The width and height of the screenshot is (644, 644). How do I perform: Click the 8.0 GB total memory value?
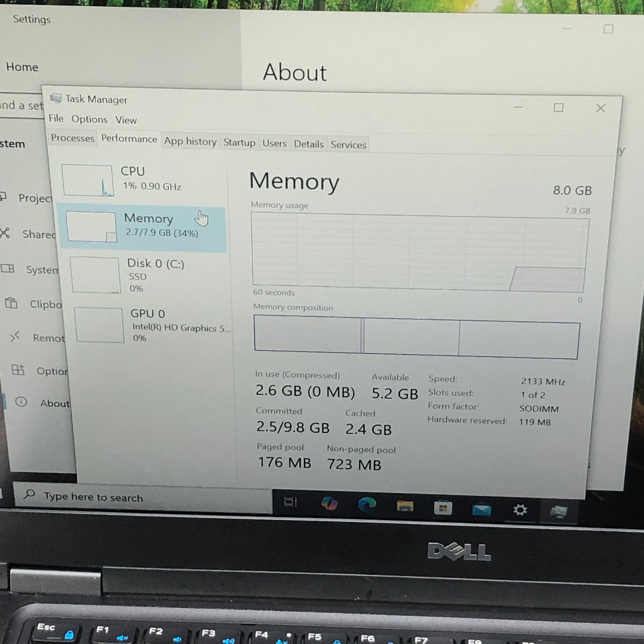click(572, 191)
